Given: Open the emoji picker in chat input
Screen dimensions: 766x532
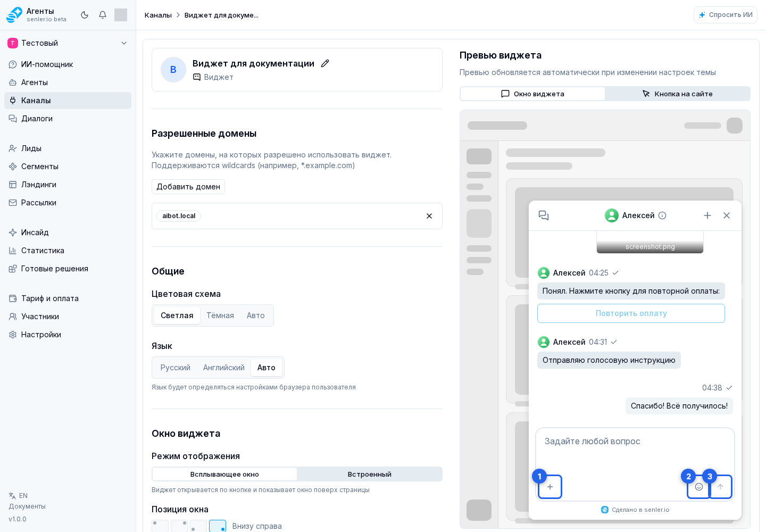Looking at the screenshot, I should (x=699, y=487).
